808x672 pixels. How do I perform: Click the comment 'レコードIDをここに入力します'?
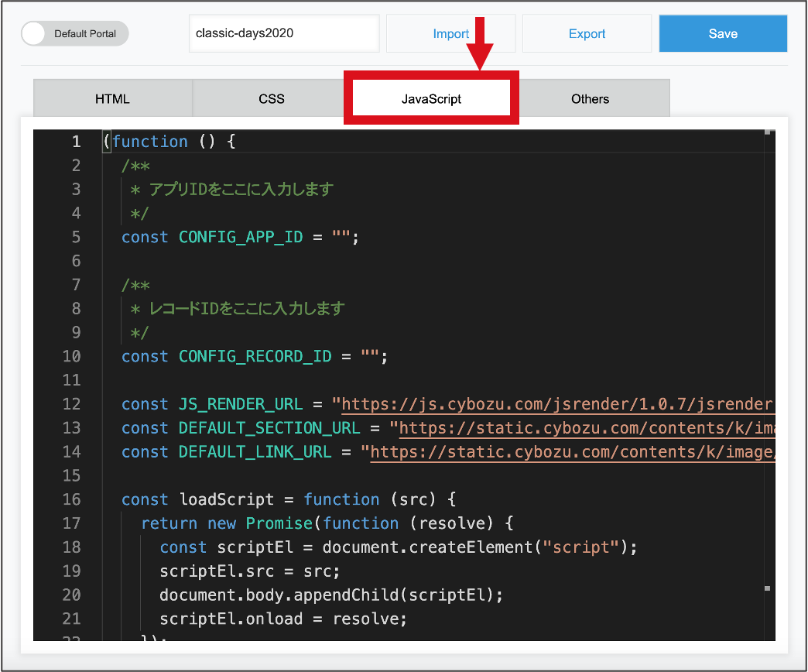[x=247, y=309]
